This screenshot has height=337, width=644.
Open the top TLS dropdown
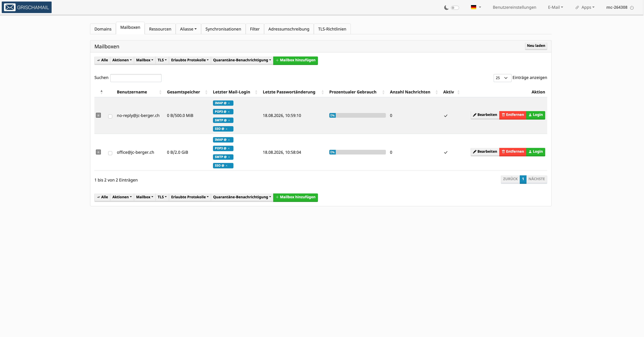point(162,60)
